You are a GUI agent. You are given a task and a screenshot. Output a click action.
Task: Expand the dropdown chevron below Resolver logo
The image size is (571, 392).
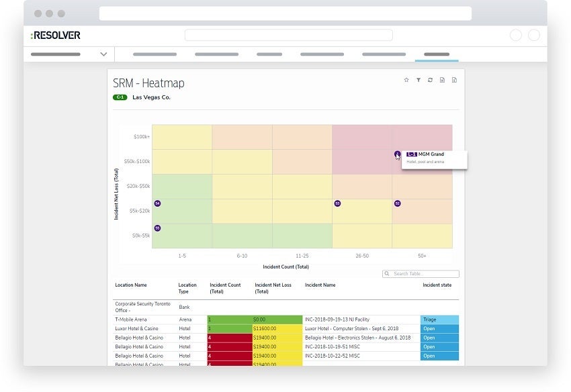coord(103,54)
